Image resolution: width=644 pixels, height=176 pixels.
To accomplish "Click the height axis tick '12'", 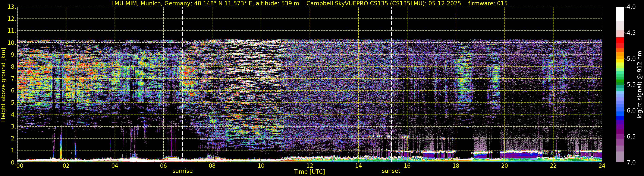I will tap(11, 19).
